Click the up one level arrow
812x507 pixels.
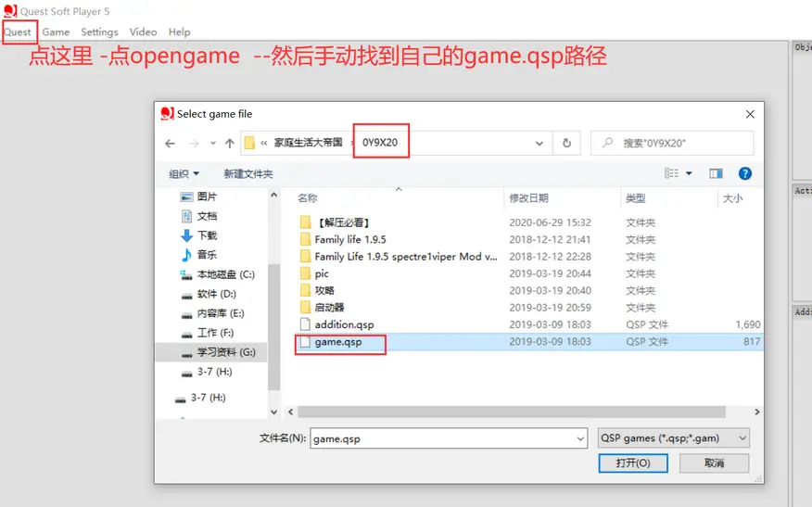(229, 144)
